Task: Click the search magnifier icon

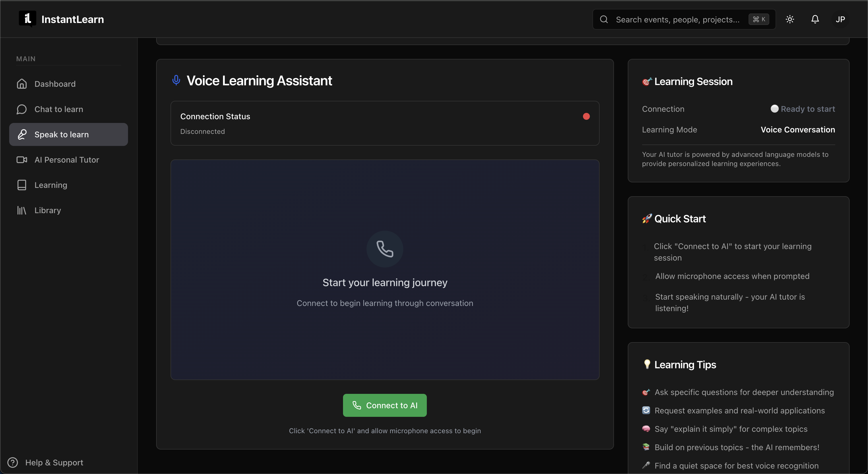Action: (604, 19)
